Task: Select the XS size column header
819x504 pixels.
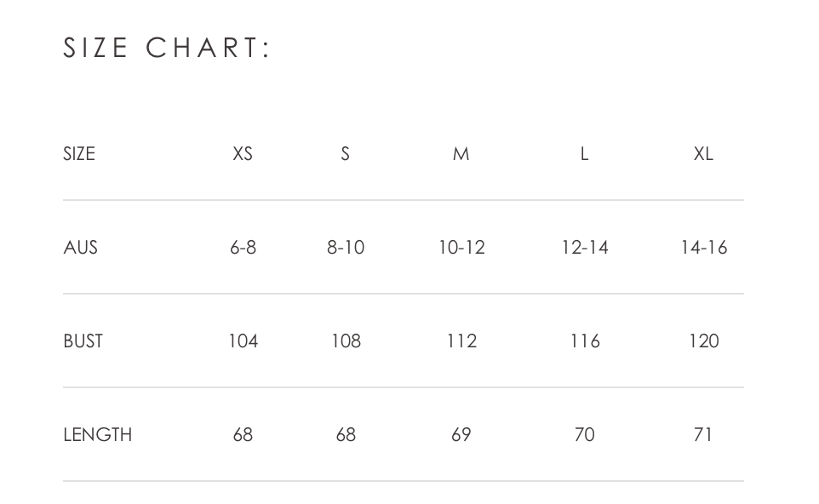Action: (243, 153)
